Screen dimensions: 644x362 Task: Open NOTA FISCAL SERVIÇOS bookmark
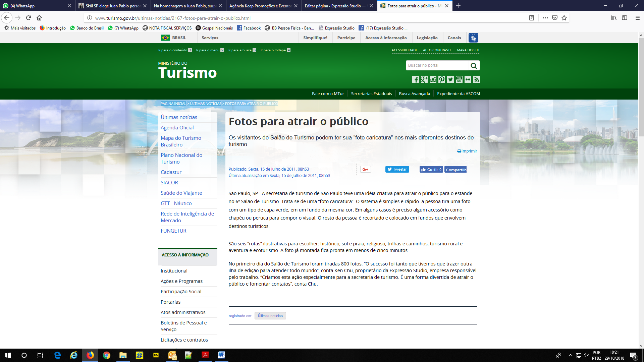[x=167, y=28]
